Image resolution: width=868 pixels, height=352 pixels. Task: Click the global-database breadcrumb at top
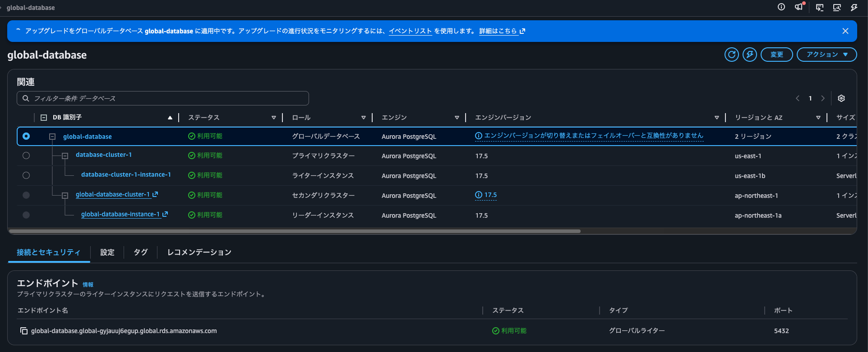tap(31, 8)
